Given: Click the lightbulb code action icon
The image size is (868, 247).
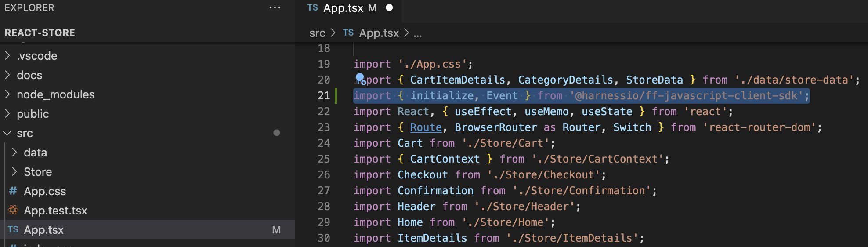Looking at the screenshot, I should 360,79.
